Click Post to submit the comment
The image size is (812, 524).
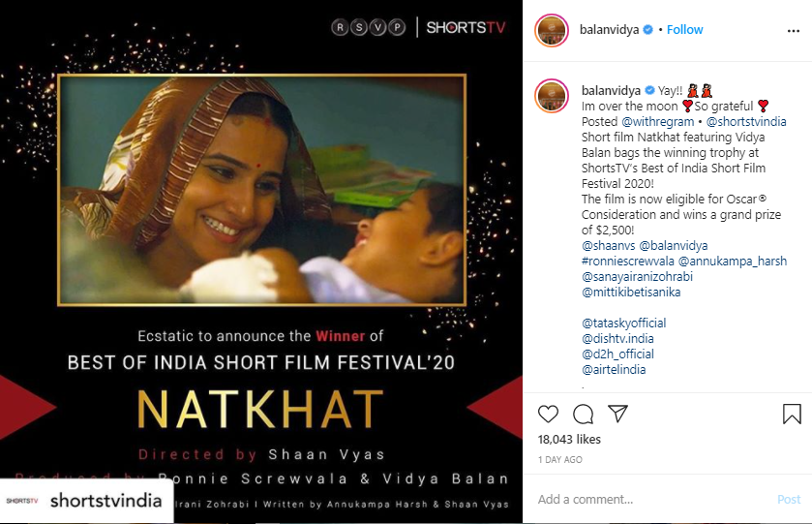pyautogui.click(x=789, y=499)
